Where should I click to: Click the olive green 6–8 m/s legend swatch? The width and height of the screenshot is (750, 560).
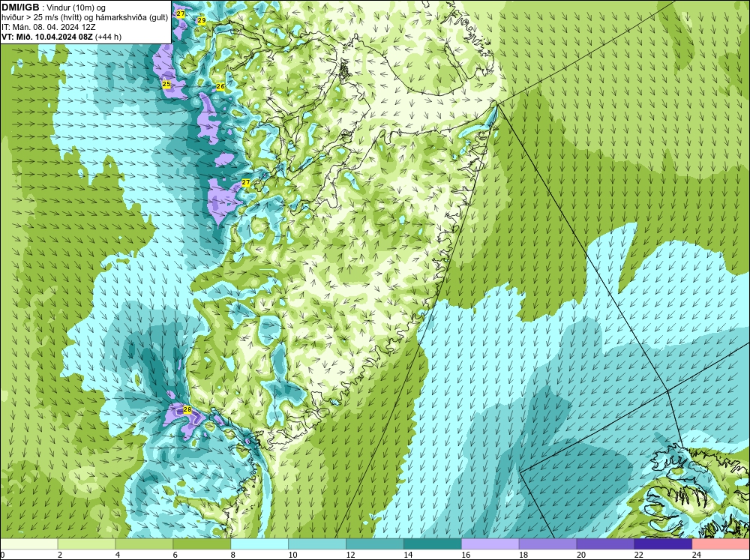[x=202, y=544]
